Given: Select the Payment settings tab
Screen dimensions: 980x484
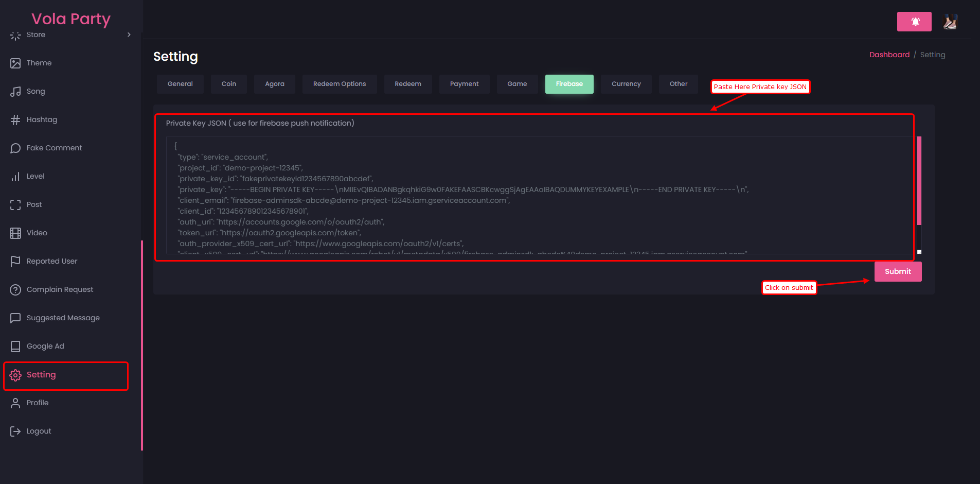Looking at the screenshot, I should tap(464, 84).
